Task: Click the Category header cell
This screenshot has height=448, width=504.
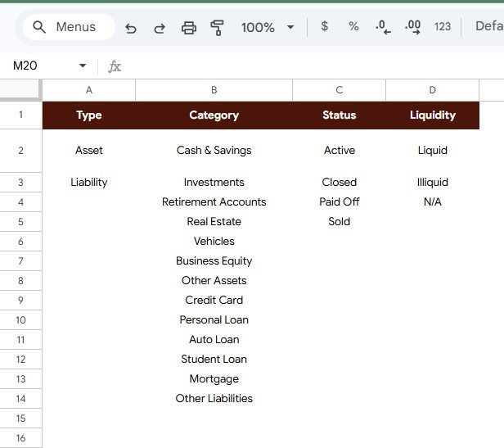Action: 214,115
